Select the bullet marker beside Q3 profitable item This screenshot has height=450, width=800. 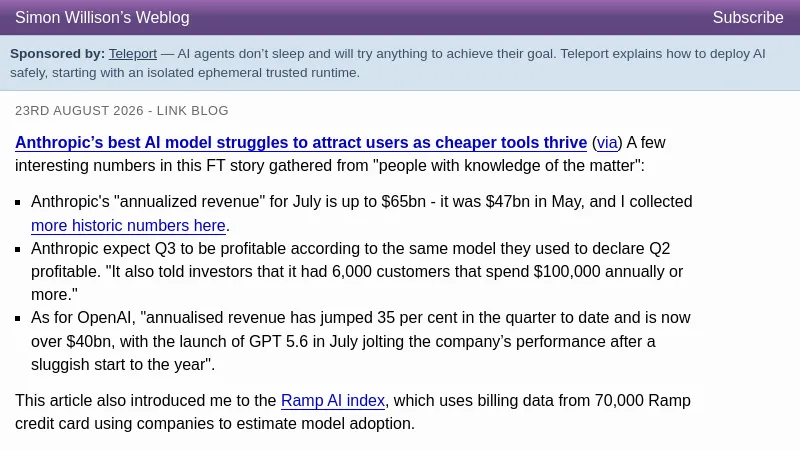tap(18, 249)
